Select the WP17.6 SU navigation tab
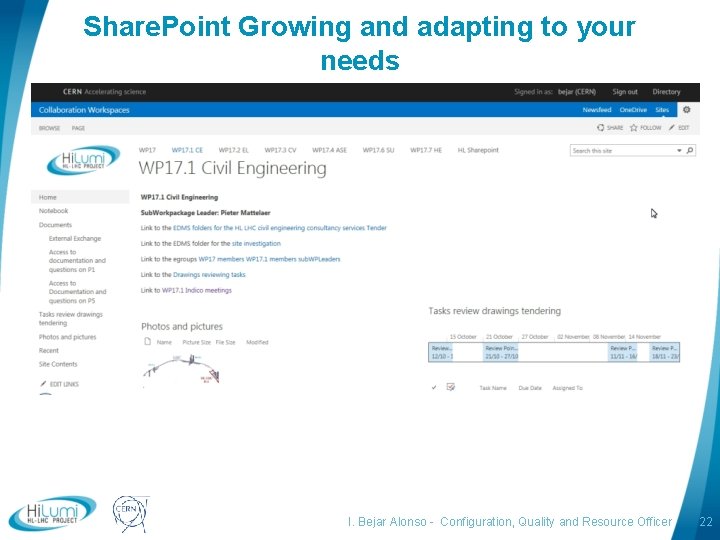 coord(378,150)
